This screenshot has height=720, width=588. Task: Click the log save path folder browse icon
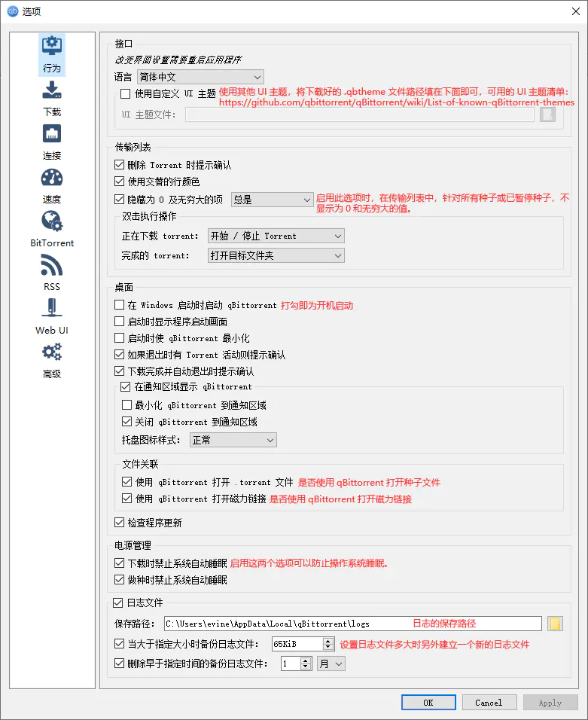tap(555, 624)
